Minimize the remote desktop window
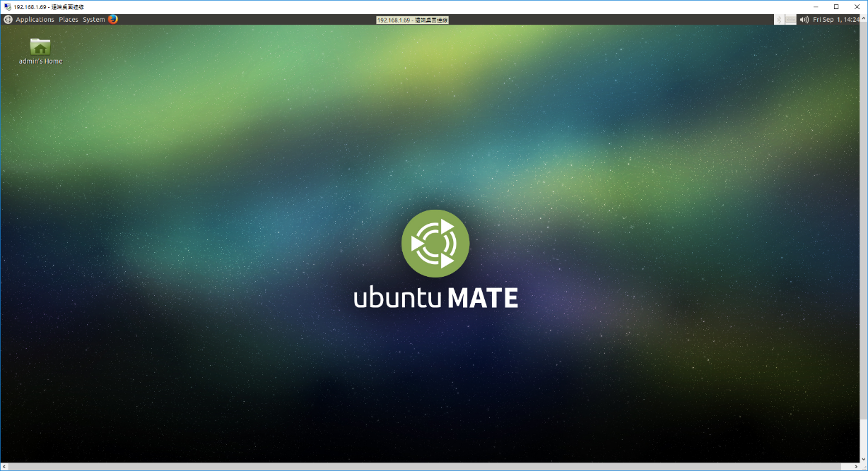The height and width of the screenshot is (471, 868). [x=816, y=6]
